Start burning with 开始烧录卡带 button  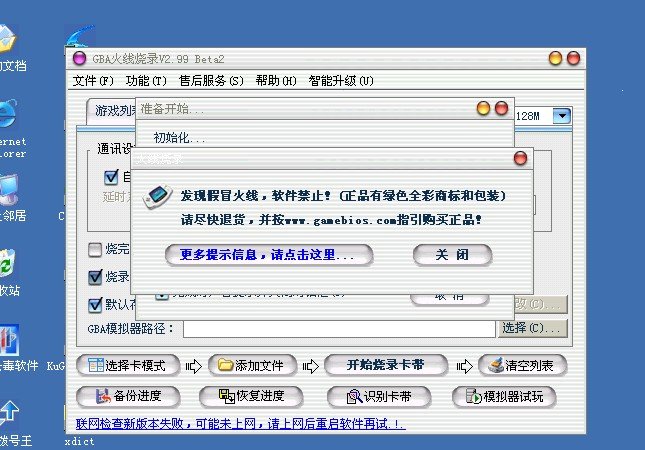click(x=385, y=365)
